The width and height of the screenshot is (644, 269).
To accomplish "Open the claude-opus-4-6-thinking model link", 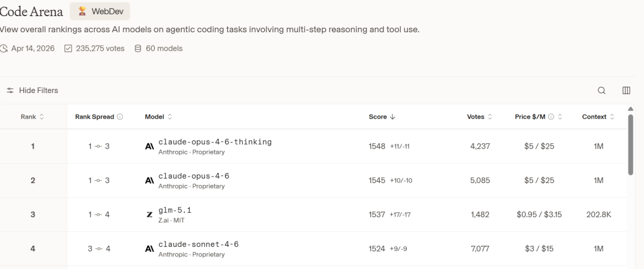I will coord(215,142).
